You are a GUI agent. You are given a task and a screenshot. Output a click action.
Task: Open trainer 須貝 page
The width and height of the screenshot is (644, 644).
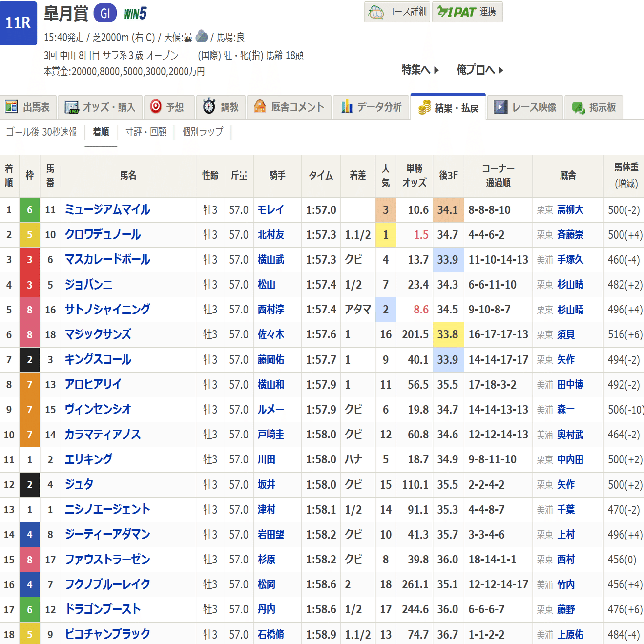(x=566, y=334)
